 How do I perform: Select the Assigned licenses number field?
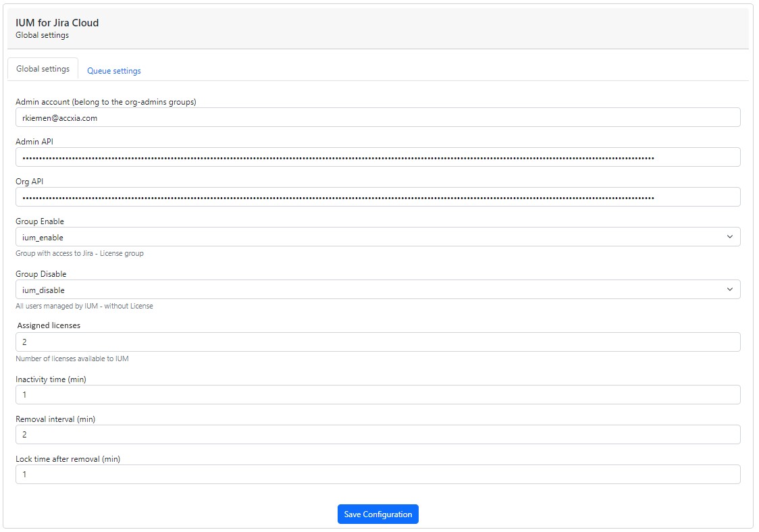pos(377,342)
